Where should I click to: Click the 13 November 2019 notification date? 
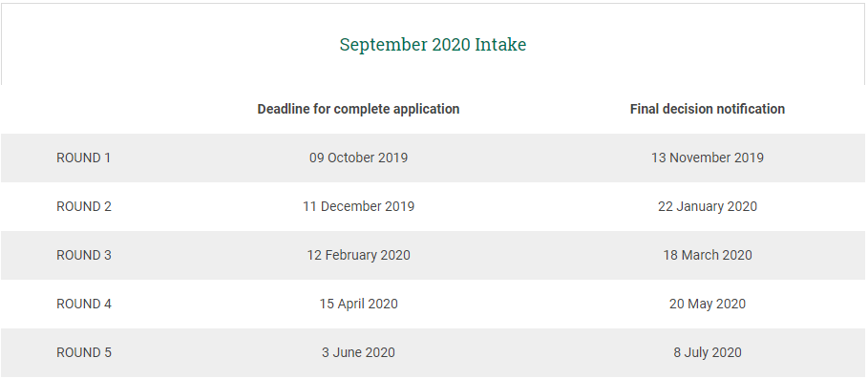coord(707,158)
